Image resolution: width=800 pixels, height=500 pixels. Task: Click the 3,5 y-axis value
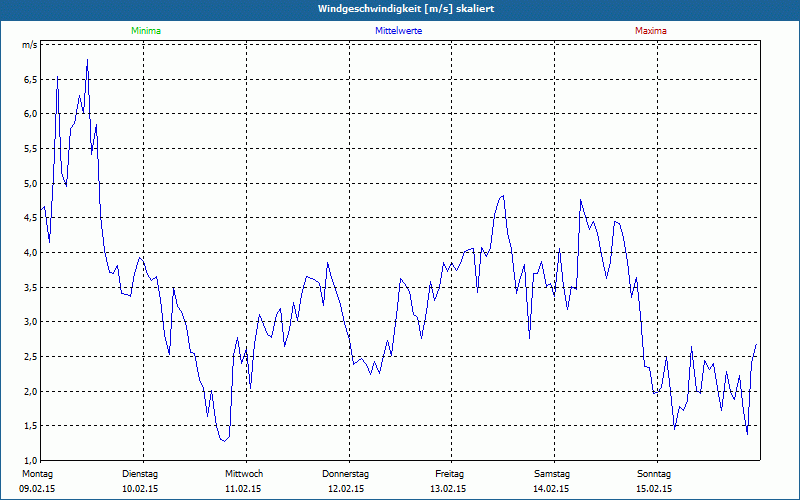(x=30, y=288)
